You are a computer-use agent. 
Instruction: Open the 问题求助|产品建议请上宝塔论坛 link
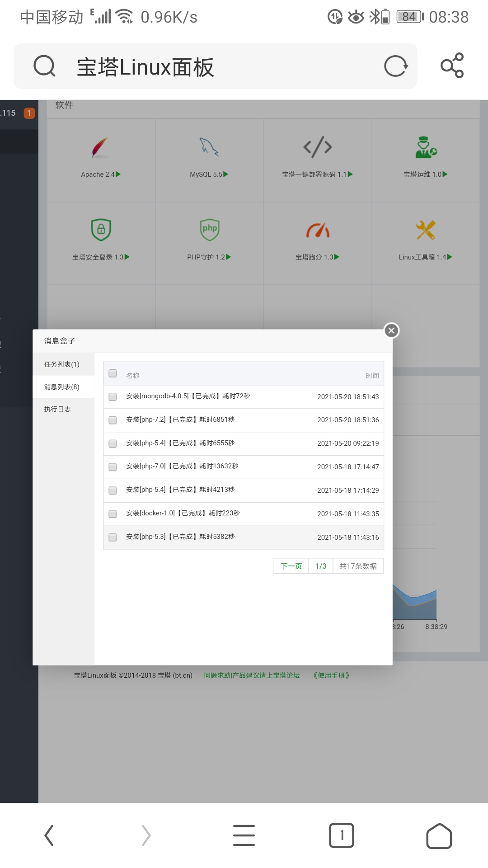252,675
